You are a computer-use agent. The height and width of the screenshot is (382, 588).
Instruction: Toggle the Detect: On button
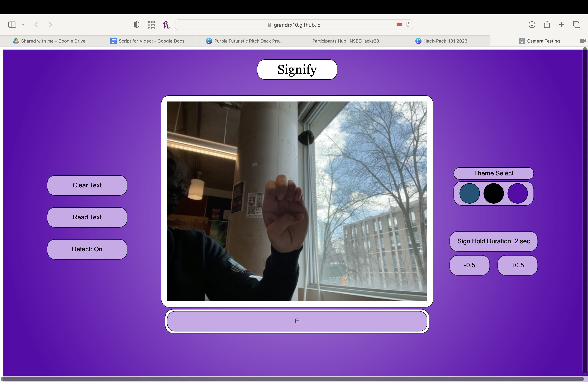coord(87,249)
